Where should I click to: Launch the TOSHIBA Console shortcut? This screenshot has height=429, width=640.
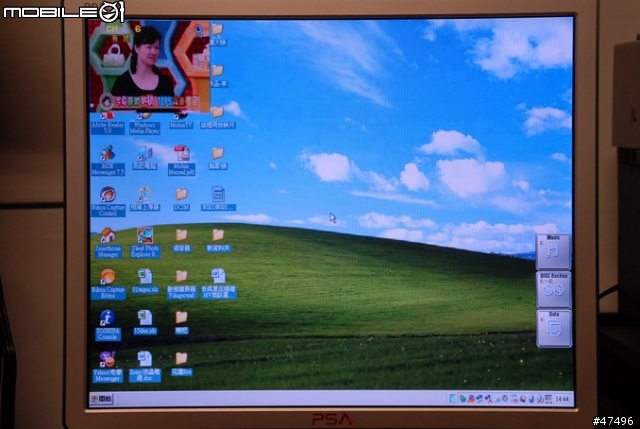[x=108, y=325]
